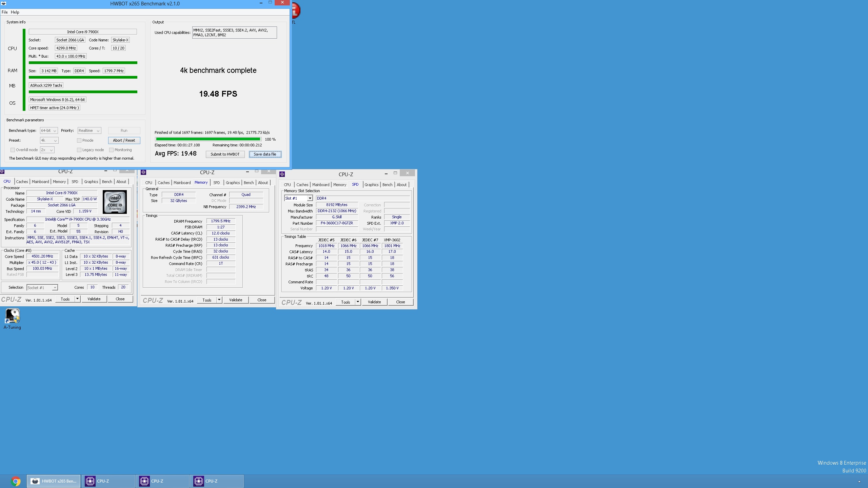The width and height of the screenshot is (868, 488).
Task: Expand Tools arrow in CPU-Z CPU window
Action: (77, 299)
